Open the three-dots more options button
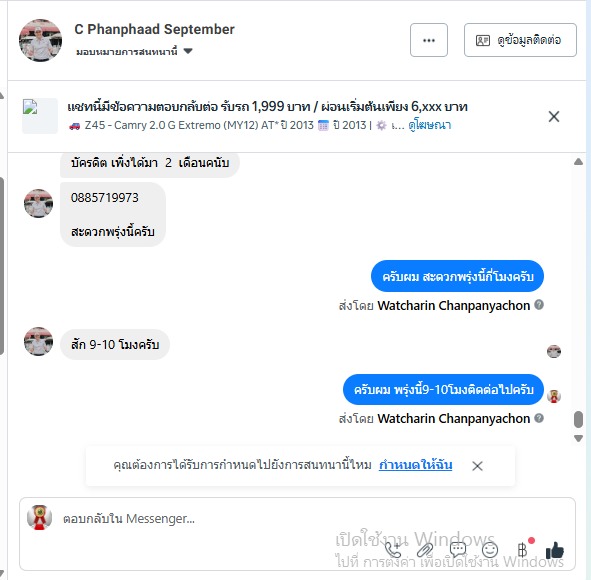 pyautogui.click(x=429, y=40)
